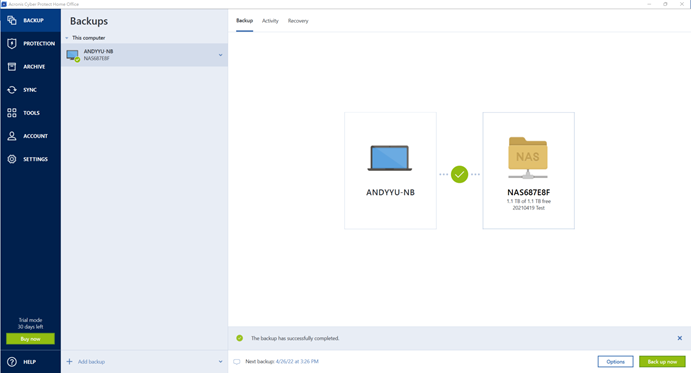The image size is (691, 373).
Task: Open the Protection shield icon
Action: 12,43
